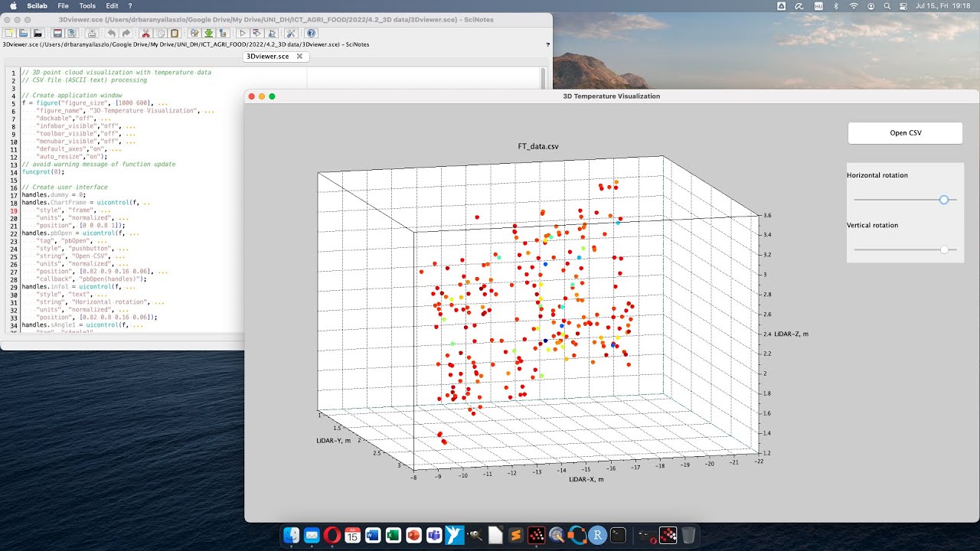980x551 pixels.
Task: Click the FT_data.csv plot title
Action: tap(538, 145)
